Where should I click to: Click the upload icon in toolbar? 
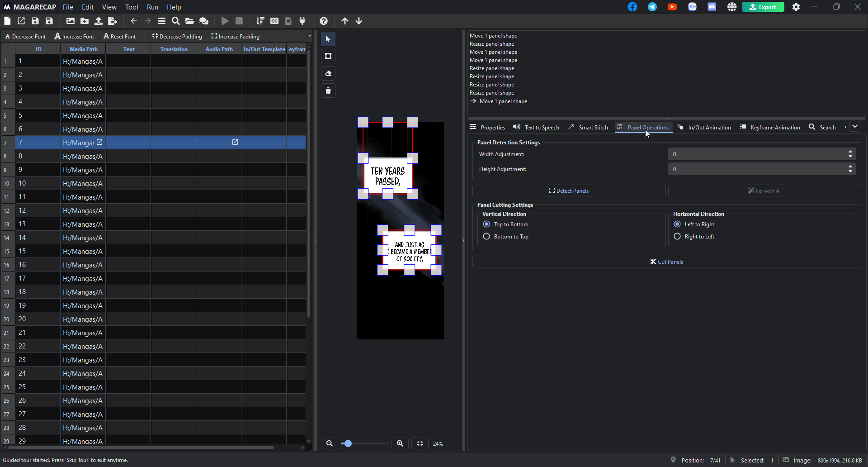(x=99, y=21)
